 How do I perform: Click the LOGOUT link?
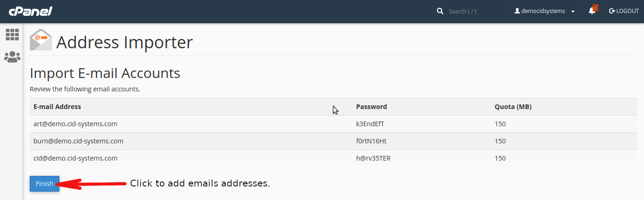click(x=624, y=11)
